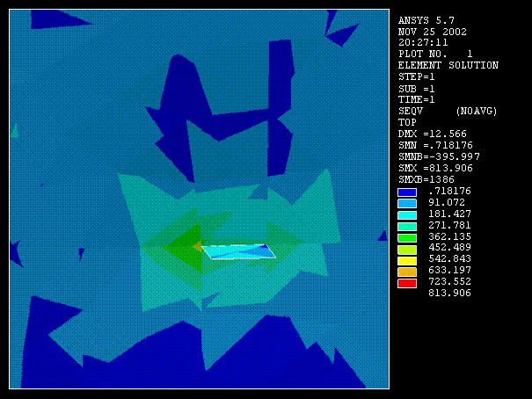Click the orange peak stress spot left of cutout
The height and width of the screenshot is (399, 532).
[197, 246]
